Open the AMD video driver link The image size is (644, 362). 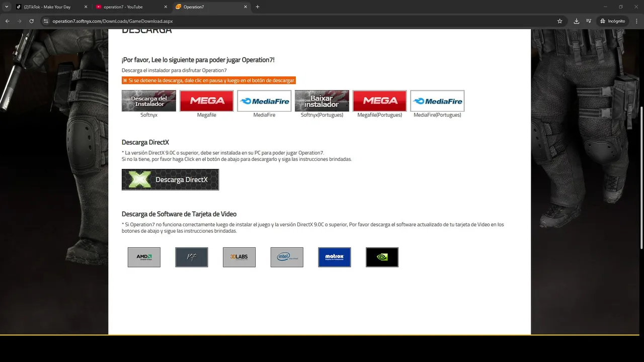coord(144,257)
